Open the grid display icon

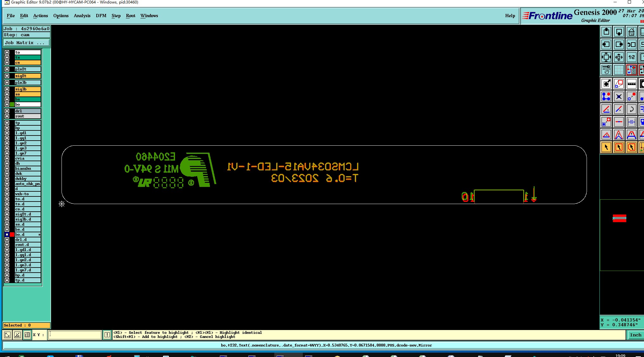tap(619, 70)
